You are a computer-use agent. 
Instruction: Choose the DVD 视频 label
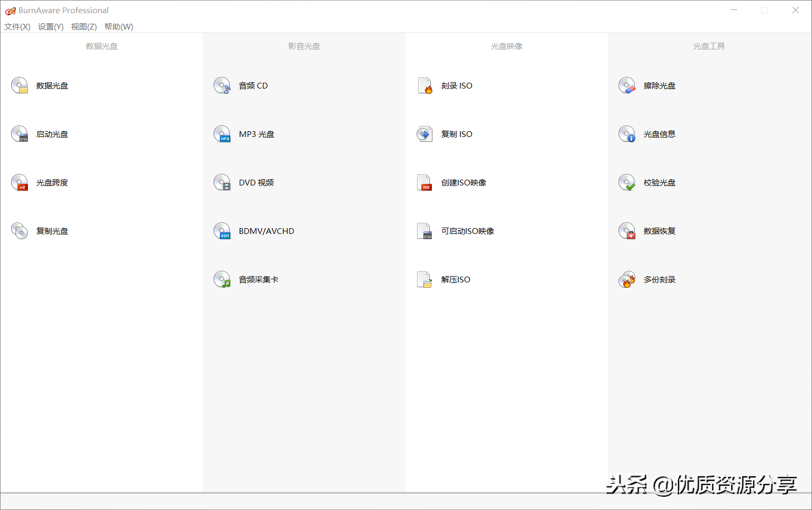coord(256,183)
